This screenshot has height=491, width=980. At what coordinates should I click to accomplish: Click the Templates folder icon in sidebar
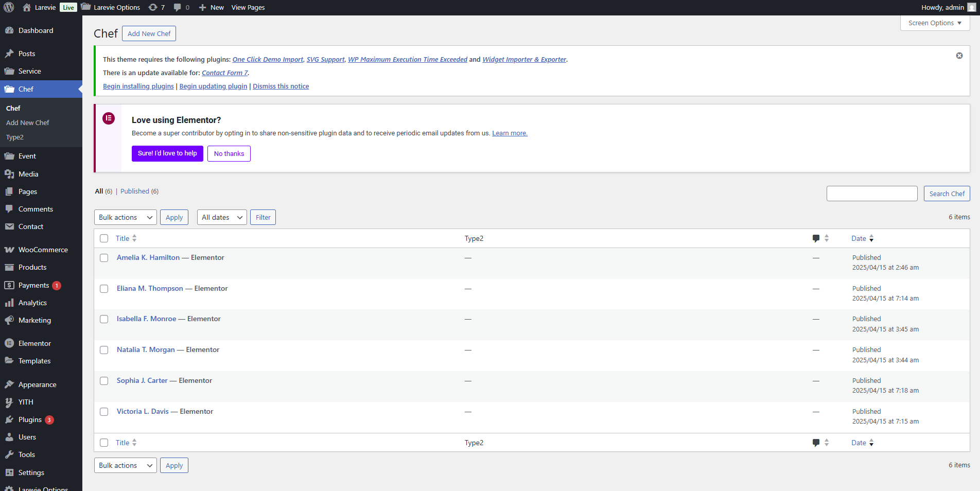click(9, 361)
